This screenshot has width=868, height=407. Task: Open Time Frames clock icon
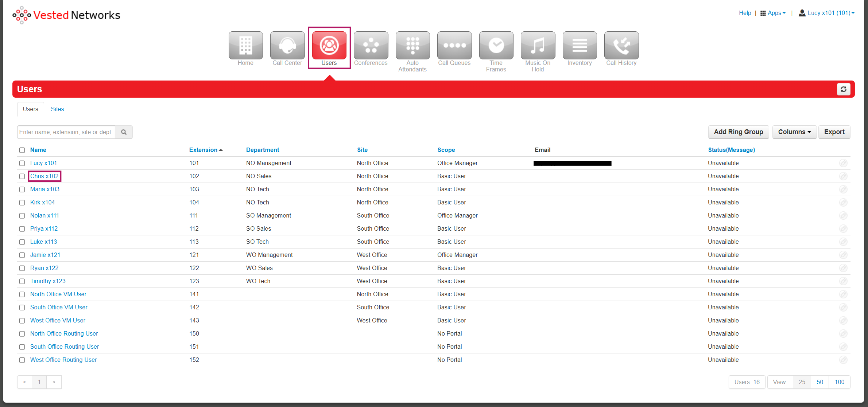coord(496,46)
